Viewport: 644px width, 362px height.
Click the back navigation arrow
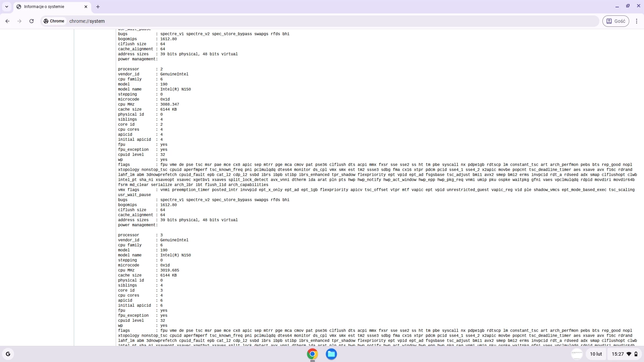tap(7, 21)
